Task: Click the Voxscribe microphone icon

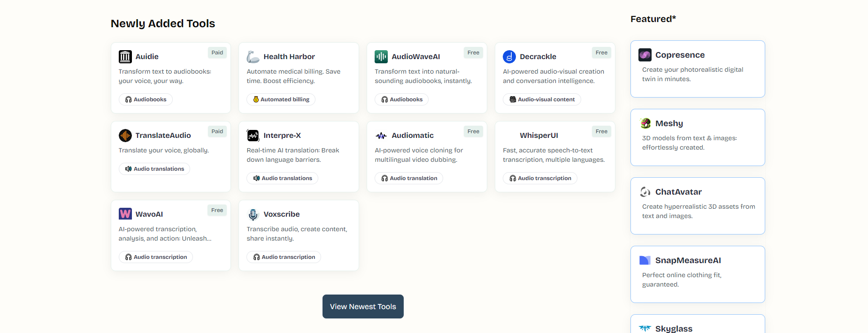Action: point(253,214)
